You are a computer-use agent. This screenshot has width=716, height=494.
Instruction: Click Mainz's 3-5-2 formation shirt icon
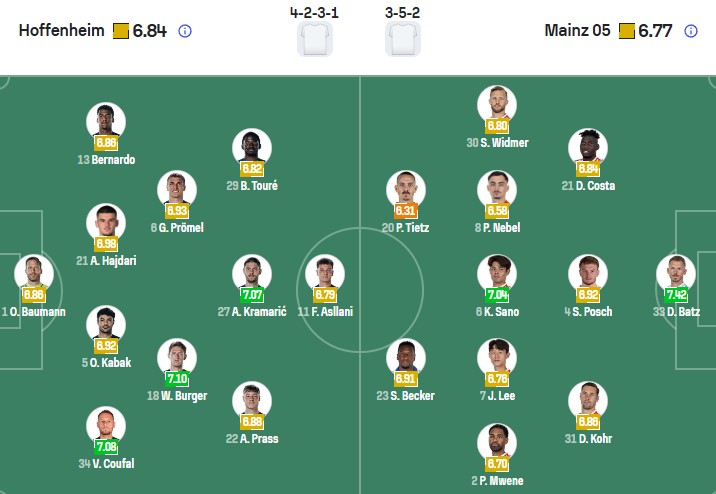(403, 38)
